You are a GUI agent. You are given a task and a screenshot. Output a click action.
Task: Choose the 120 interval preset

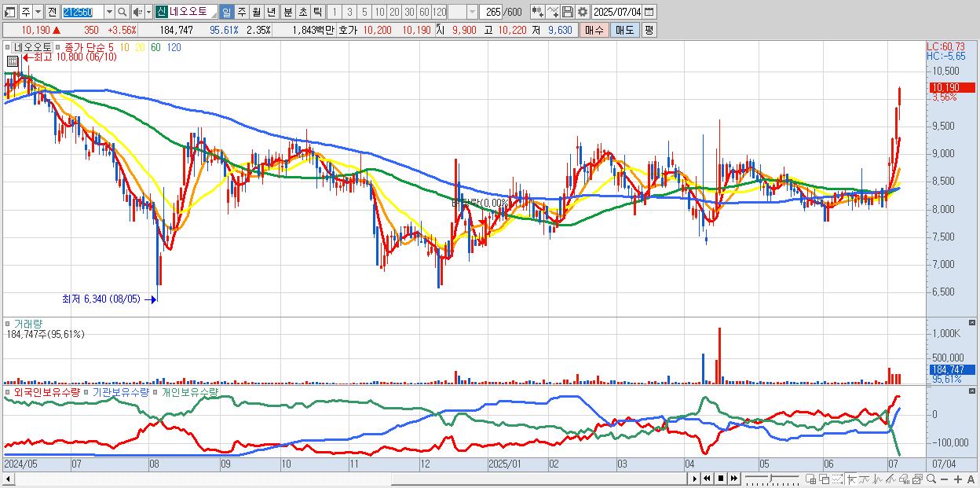click(x=439, y=12)
